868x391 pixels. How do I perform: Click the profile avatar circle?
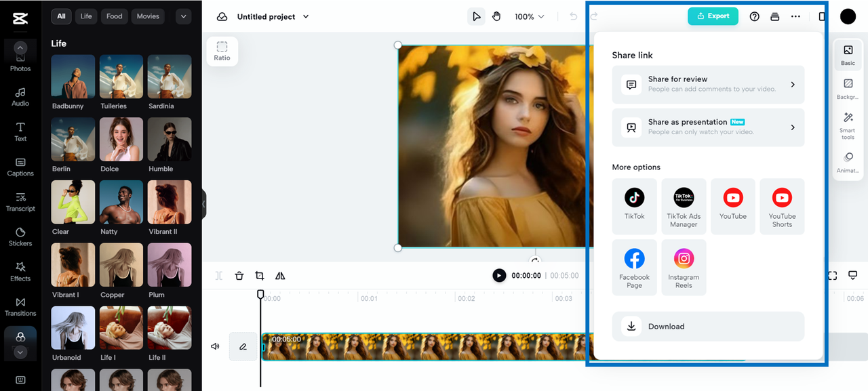pyautogui.click(x=848, y=17)
